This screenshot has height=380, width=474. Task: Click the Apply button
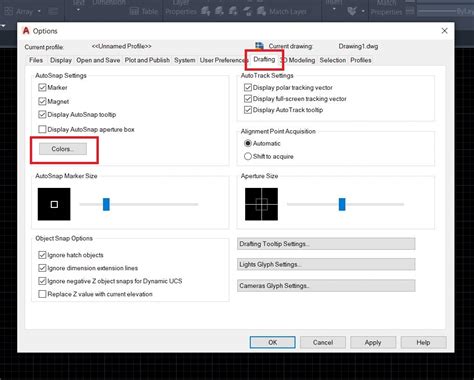[x=373, y=342]
